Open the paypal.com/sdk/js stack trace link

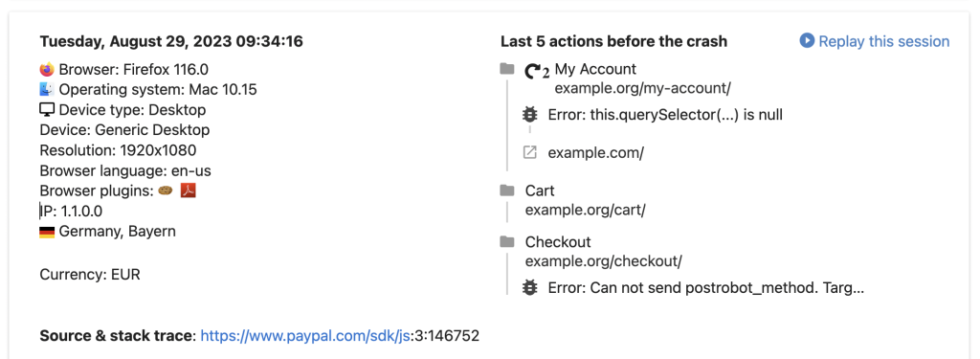(x=305, y=336)
